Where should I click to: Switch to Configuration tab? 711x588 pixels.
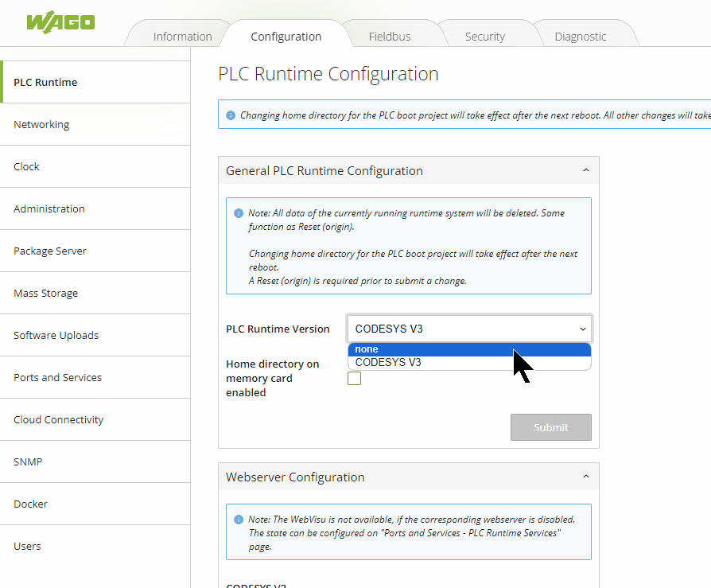286,37
